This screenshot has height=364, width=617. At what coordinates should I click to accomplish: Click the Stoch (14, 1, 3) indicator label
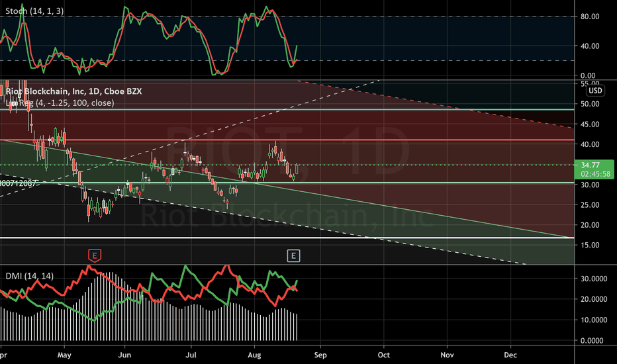(34, 11)
